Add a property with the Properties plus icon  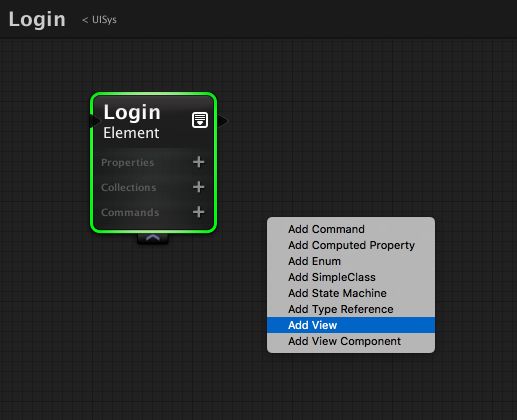click(199, 162)
